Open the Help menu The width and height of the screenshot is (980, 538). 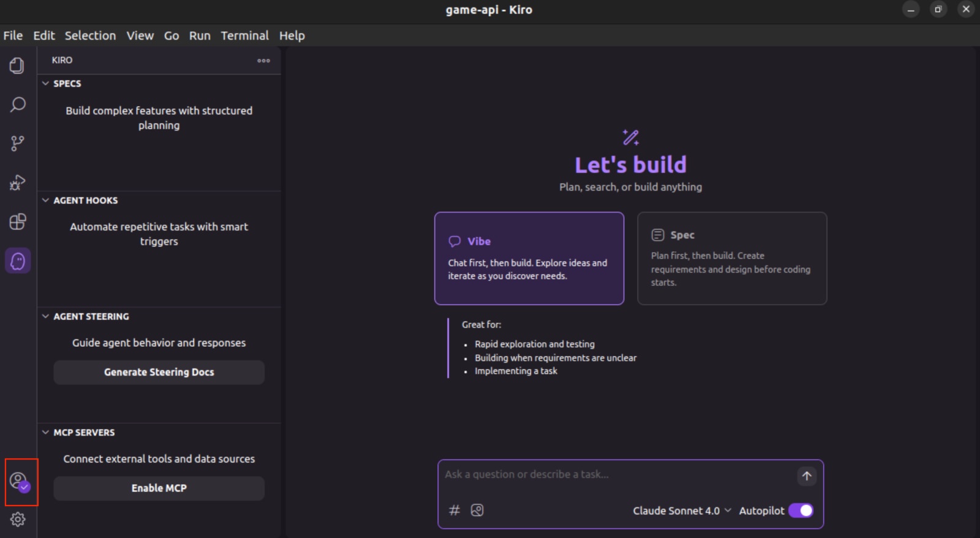pyautogui.click(x=292, y=36)
